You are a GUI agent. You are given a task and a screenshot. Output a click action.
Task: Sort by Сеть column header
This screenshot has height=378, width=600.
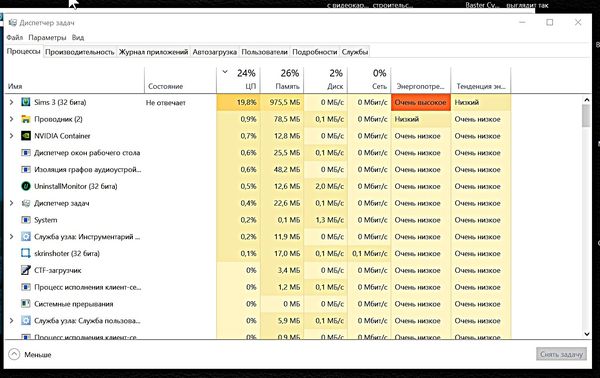point(370,80)
